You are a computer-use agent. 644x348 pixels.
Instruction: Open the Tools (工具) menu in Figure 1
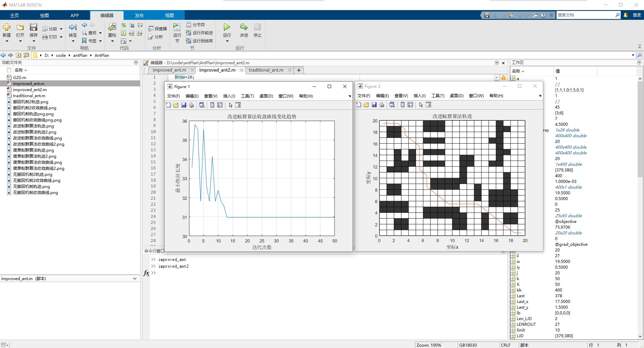(x=247, y=96)
